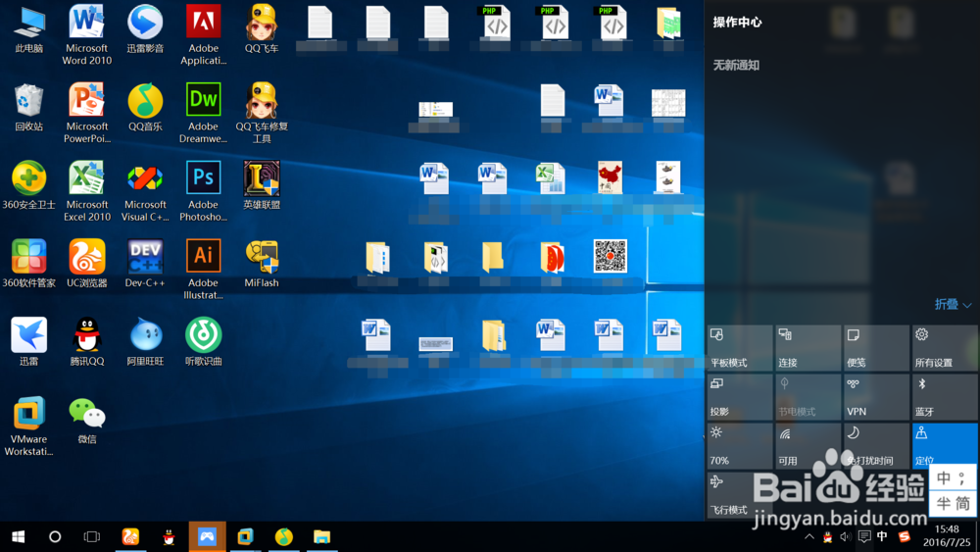The width and height of the screenshot is (980, 552).
Task: Show hidden tray icons arrow
Action: pos(809,536)
